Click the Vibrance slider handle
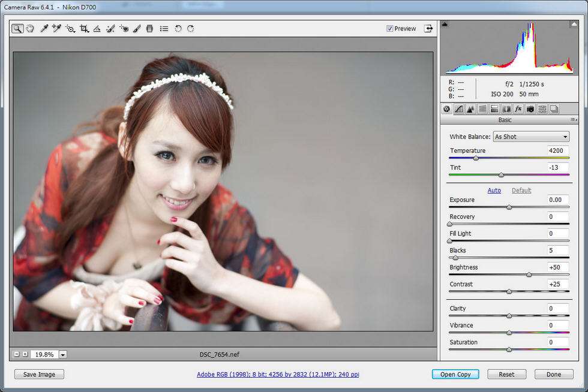Image resolution: width=588 pixels, height=392 pixels. tap(509, 333)
